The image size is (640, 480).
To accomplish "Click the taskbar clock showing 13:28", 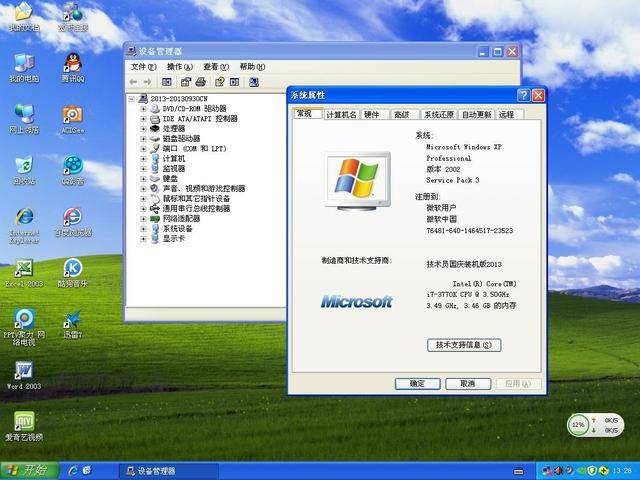I will [622, 471].
